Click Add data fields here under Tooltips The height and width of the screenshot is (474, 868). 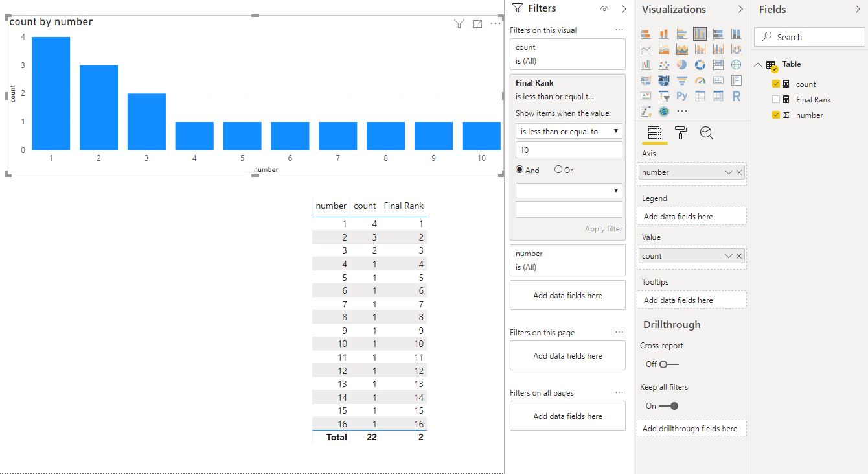[691, 300]
